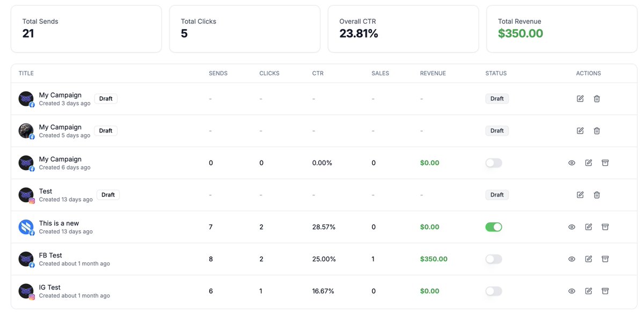The image size is (644, 315).
Task: Open the IG Test campaign title
Action: pos(50,288)
